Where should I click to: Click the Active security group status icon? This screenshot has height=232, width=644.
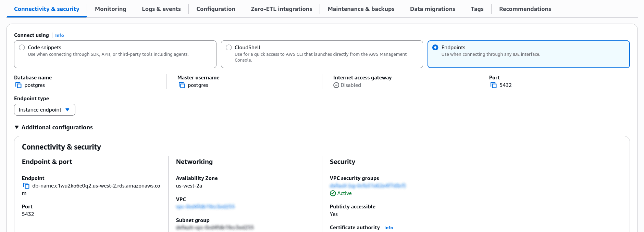point(333,193)
